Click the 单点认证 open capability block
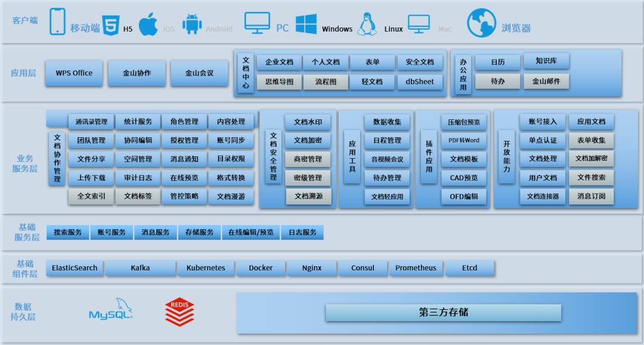Image resolution: width=644 pixels, height=345 pixels. (543, 141)
